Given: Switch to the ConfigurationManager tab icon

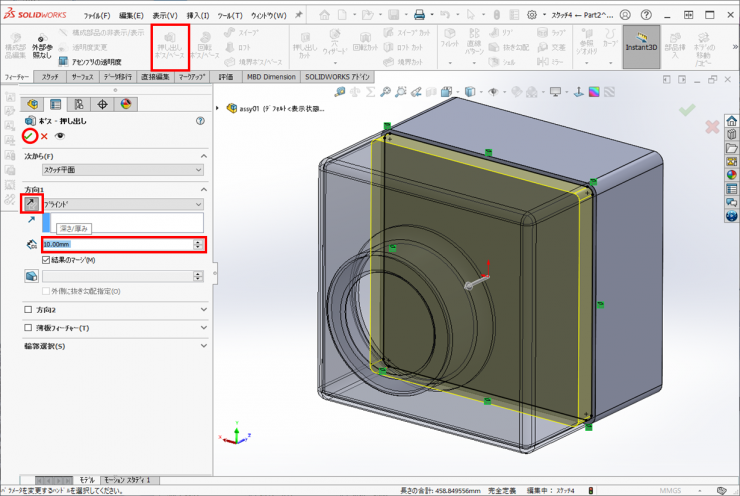Looking at the screenshot, I should click(x=78, y=104).
